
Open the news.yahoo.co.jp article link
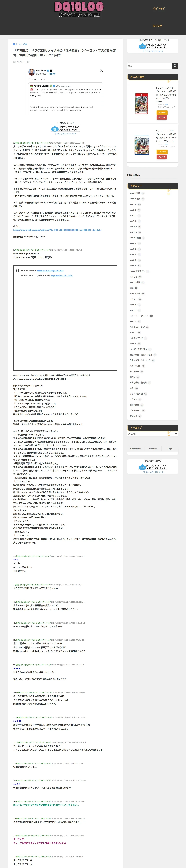point(57,230)
